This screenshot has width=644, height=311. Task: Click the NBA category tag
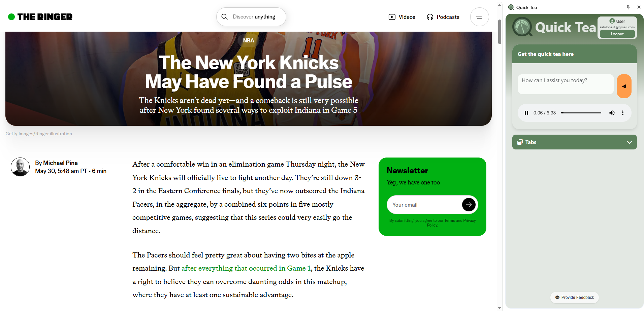click(x=249, y=40)
